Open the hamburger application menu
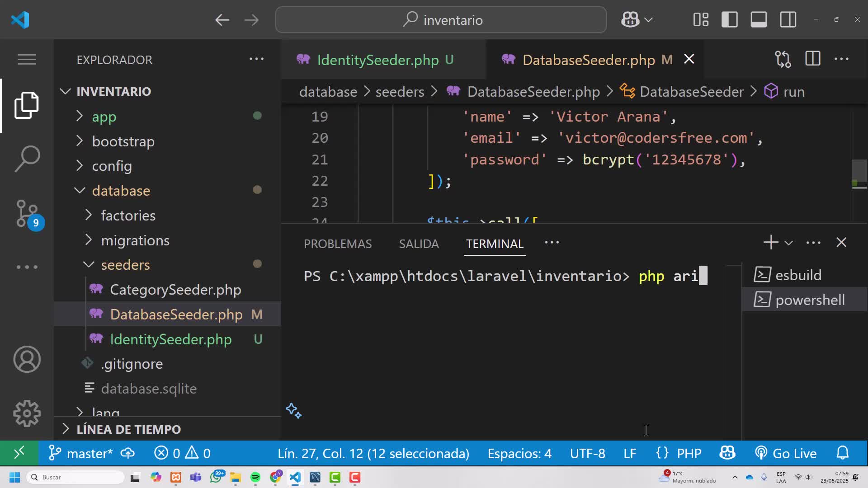The image size is (868, 488). (x=27, y=59)
